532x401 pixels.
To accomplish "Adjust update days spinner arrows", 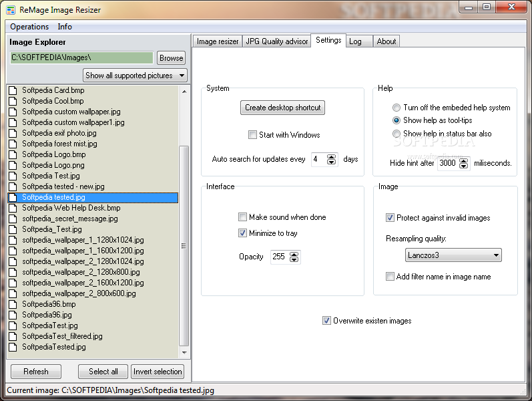I will [x=332, y=159].
